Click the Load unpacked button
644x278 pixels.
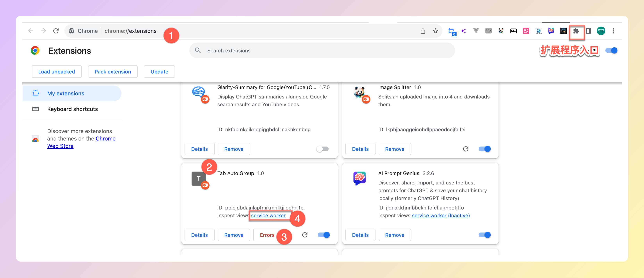56,72
